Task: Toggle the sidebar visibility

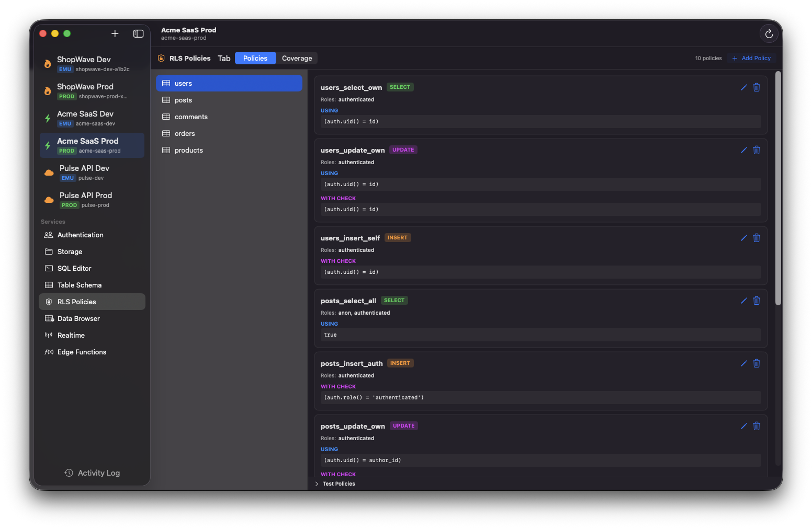Action: click(x=138, y=33)
